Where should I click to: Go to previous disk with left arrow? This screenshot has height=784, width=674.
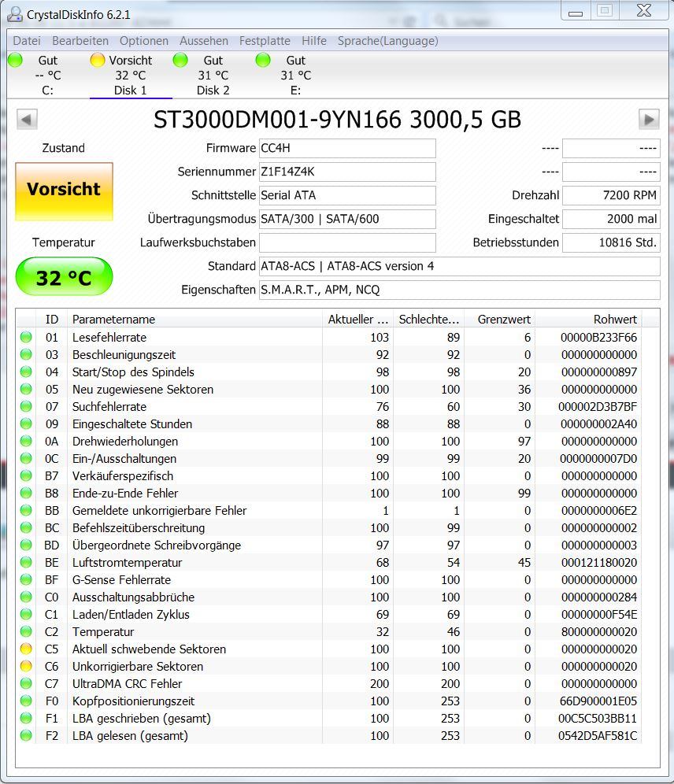pyautogui.click(x=27, y=120)
